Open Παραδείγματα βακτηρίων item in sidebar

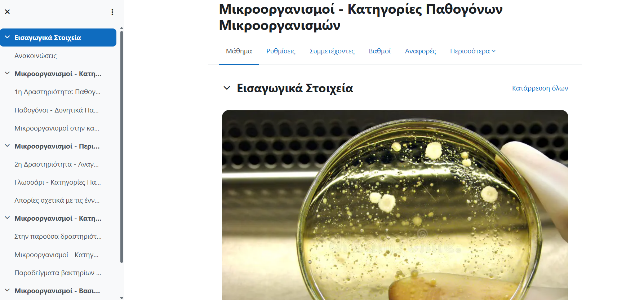[58, 273]
